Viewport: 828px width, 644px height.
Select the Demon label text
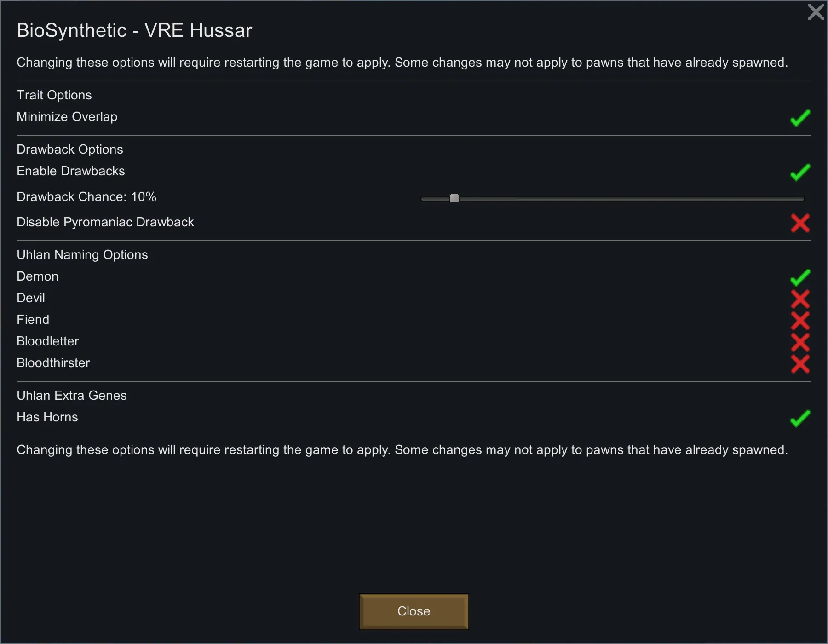click(x=38, y=276)
